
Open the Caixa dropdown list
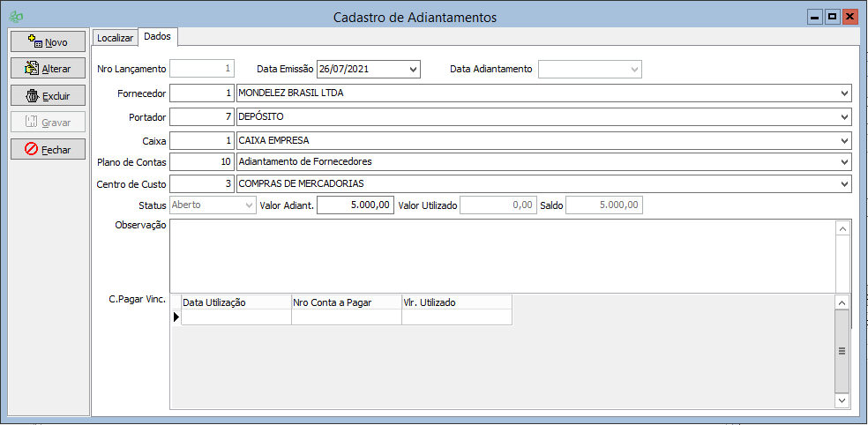[x=844, y=140]
